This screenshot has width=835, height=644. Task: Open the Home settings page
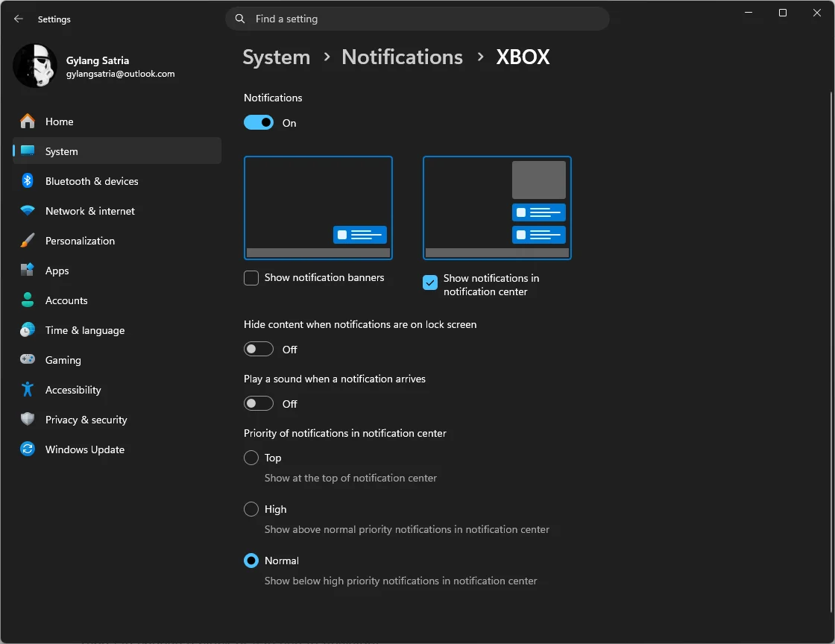coord(117,121)
